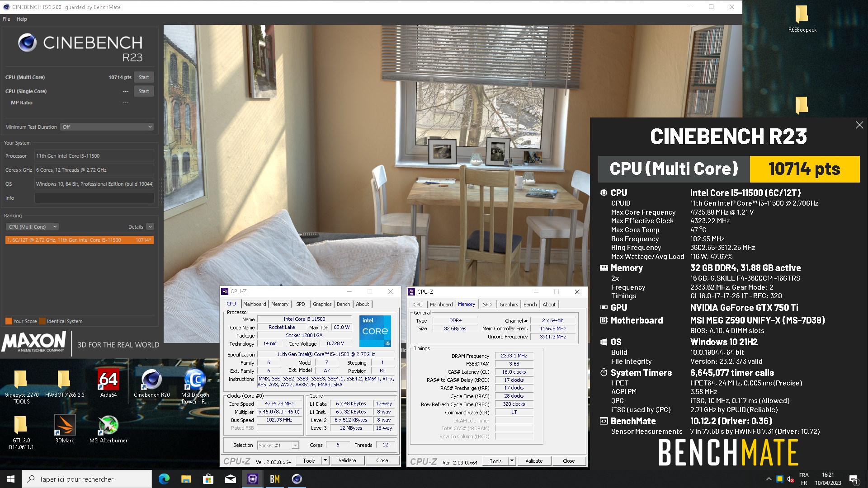Switch to Memory tab in left CPU-Z
This screenshot has width=868, height=488.
point(280,304)
